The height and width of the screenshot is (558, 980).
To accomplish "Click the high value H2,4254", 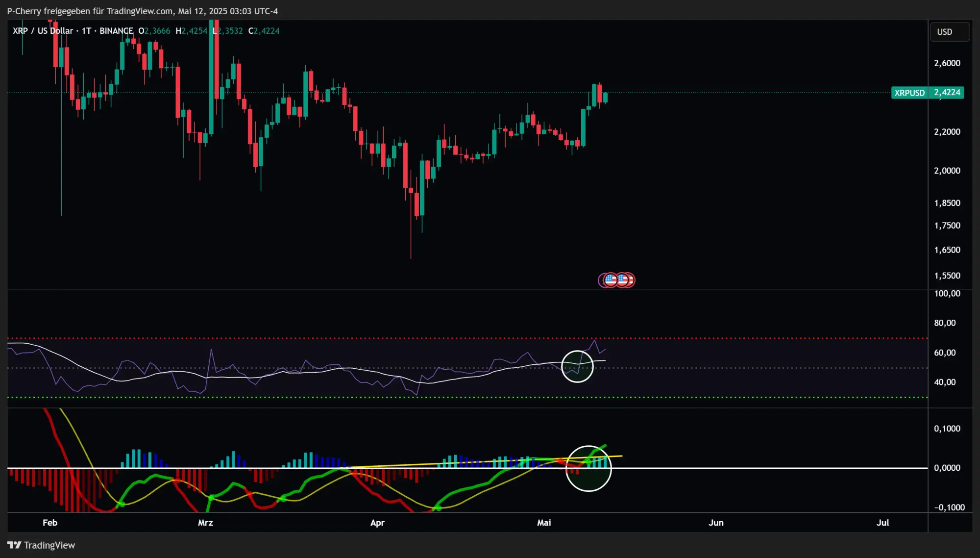I will 192,31.
